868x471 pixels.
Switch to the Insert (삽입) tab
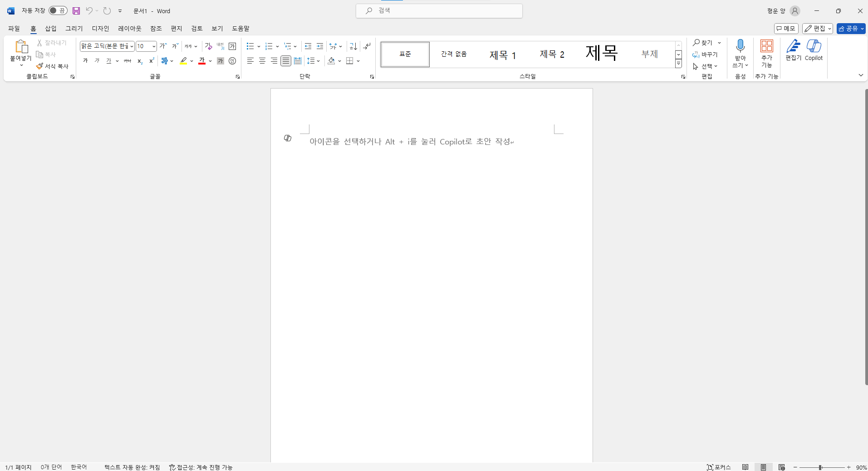click(51, 28)
